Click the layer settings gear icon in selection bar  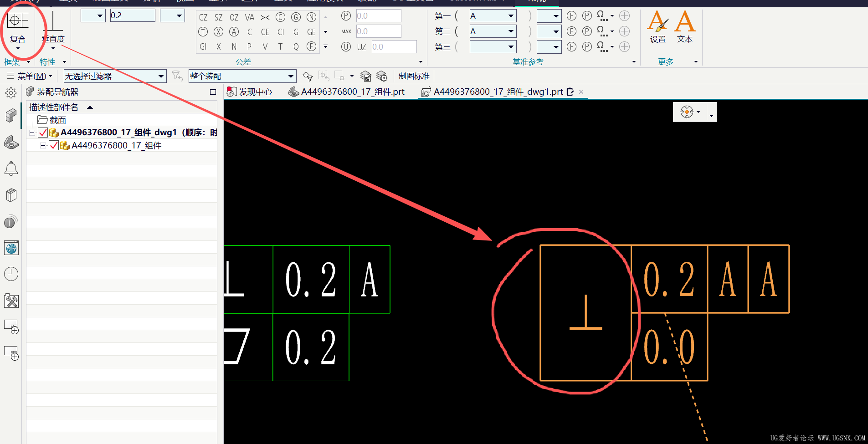(x=382, y=76)
